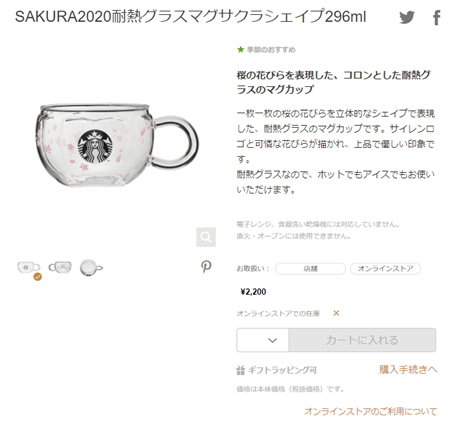Click the ¥2,200 price text
Screen dimensions: 456x435
click(253, 292)
